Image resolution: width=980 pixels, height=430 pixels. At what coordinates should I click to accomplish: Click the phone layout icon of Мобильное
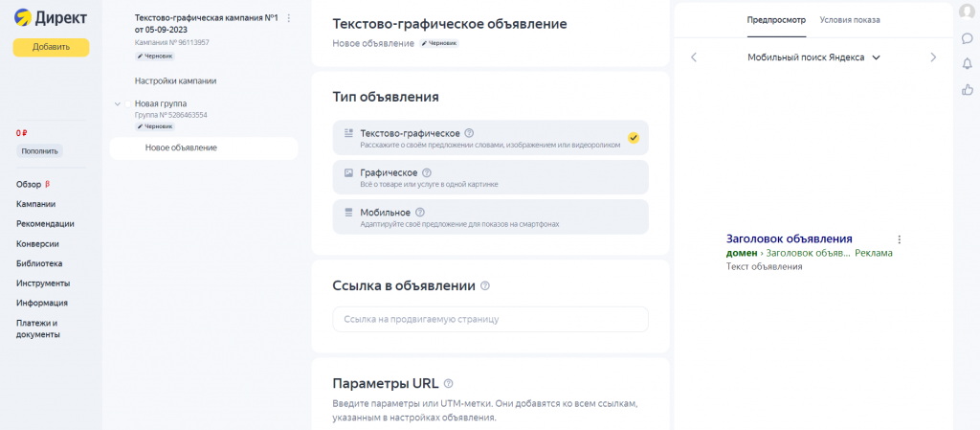pos(348,212)
